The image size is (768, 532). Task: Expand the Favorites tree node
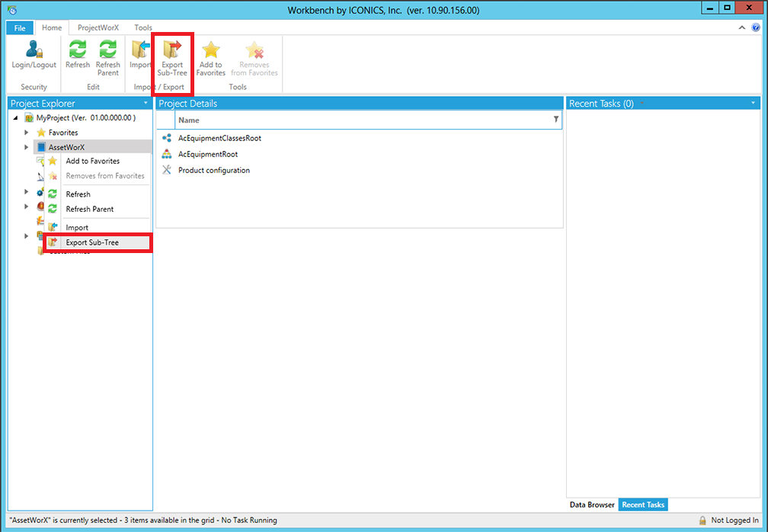(x=26, y=133)
